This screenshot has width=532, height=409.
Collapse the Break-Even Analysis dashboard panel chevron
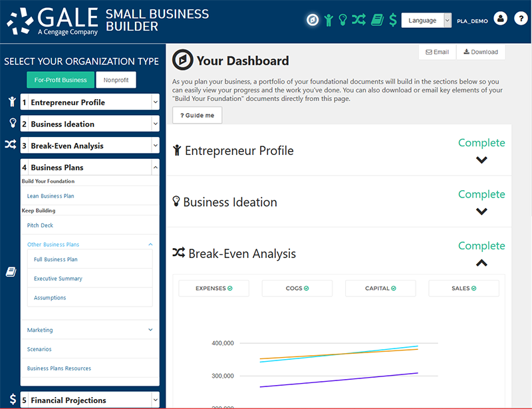point(481,263)
